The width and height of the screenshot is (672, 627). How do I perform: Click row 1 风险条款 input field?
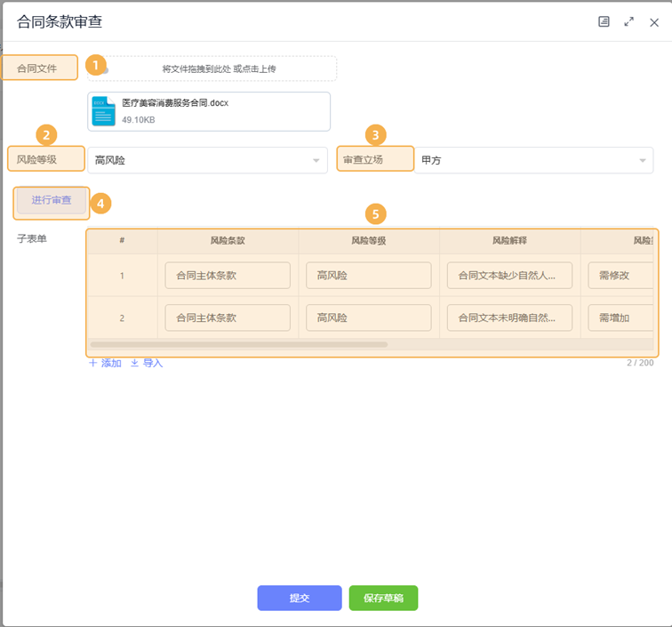point(228,276)
